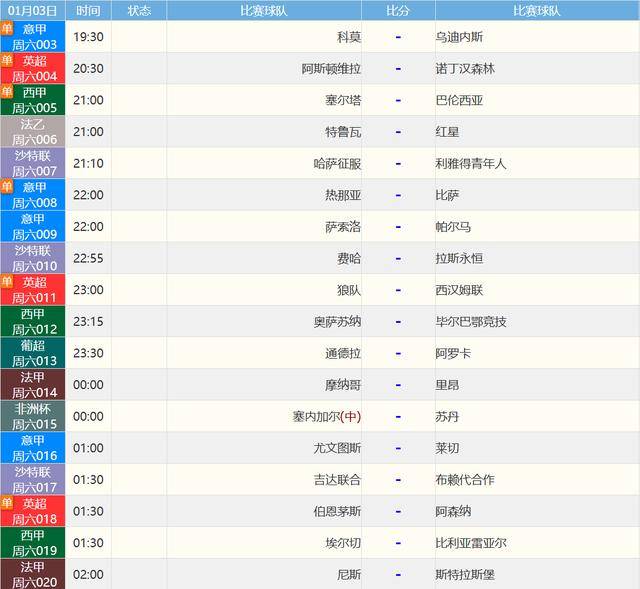Click the 单 badge on 周六008
Viewport: 640px width, 589px height.
coord(7,187)
